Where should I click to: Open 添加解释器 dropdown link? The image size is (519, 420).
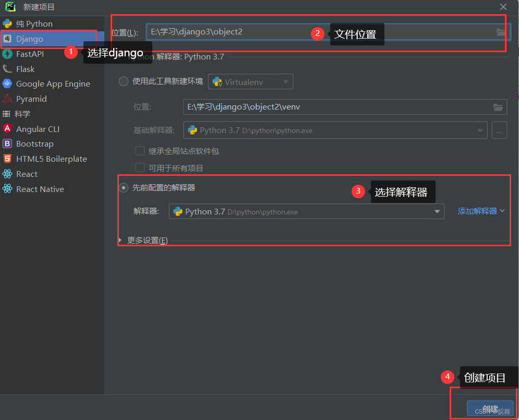tap(481, 211)
